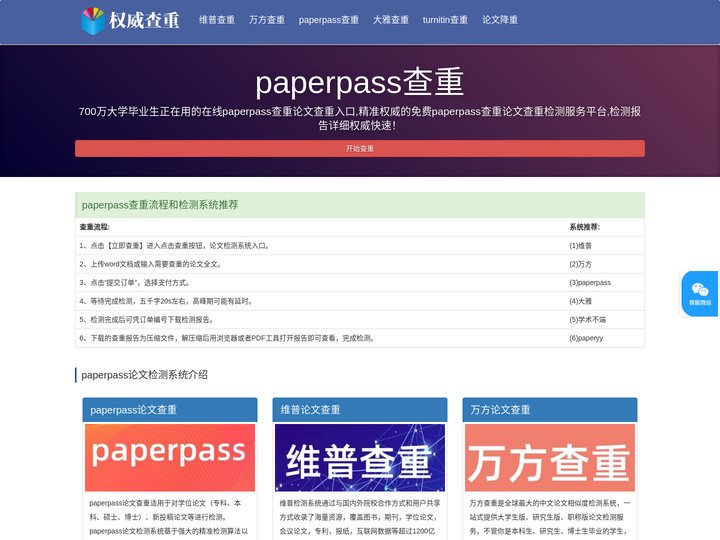Click the 维普论文查重 card header

coord(360,410)
